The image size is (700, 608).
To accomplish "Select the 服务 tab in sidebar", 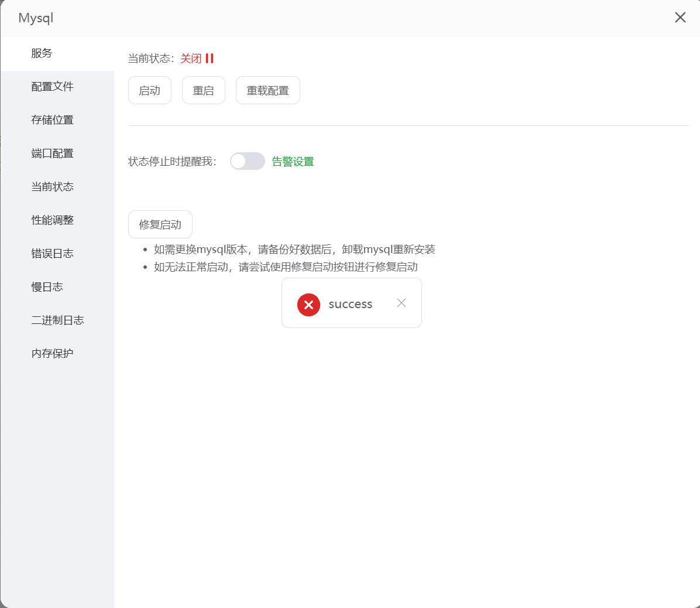I will point(42,53).
